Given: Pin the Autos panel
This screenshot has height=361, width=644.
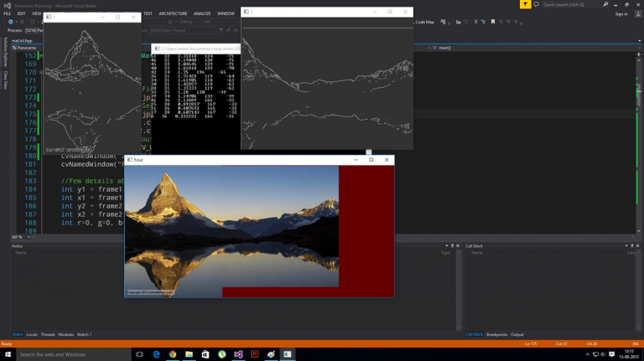Looking at the screenshot, I should tap(452, 245).
